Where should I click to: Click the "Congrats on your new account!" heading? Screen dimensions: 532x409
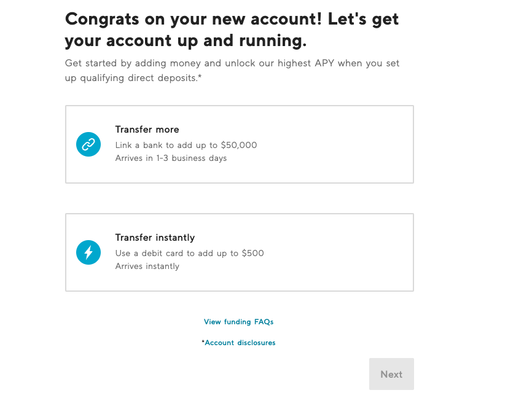(x=194, y=18)
